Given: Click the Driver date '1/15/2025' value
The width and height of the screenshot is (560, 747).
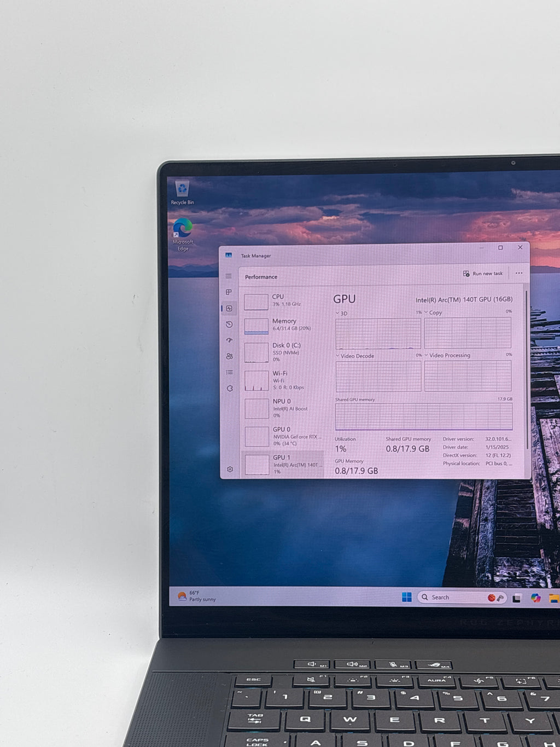Looking at the screenshot, I should tap(497, 447).
